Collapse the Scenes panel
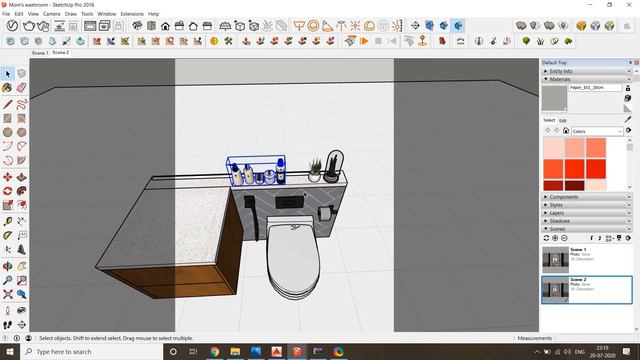This screenshot has height=360, width=640. pos(586,229)
